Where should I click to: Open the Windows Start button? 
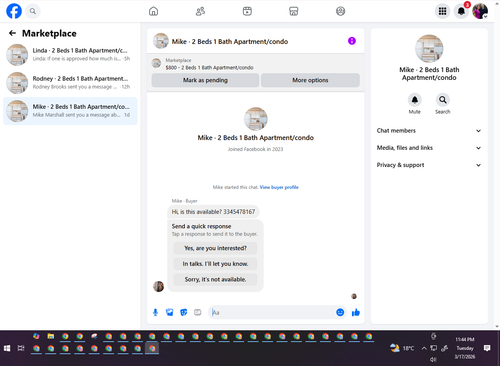click(7, 348)
